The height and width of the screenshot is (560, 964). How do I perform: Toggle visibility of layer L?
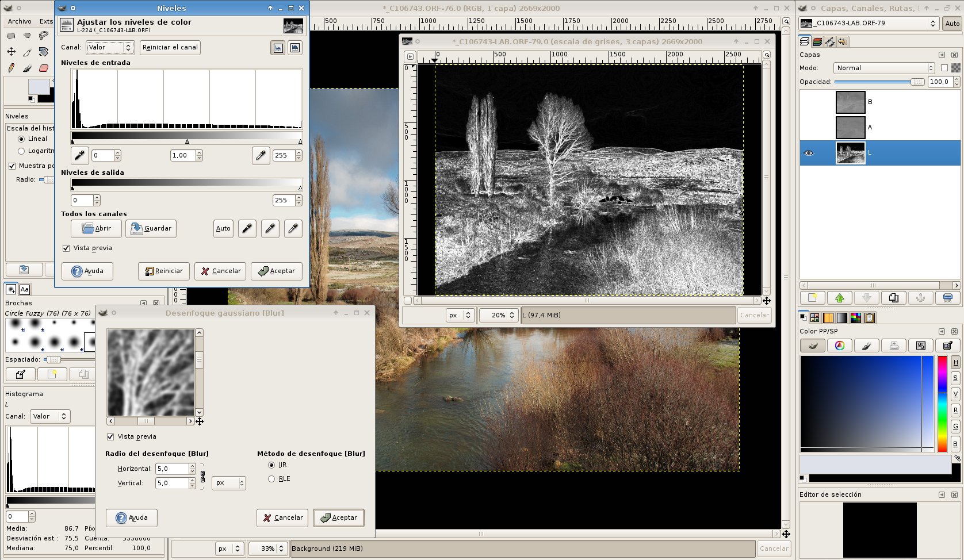(x=809, y=153)
